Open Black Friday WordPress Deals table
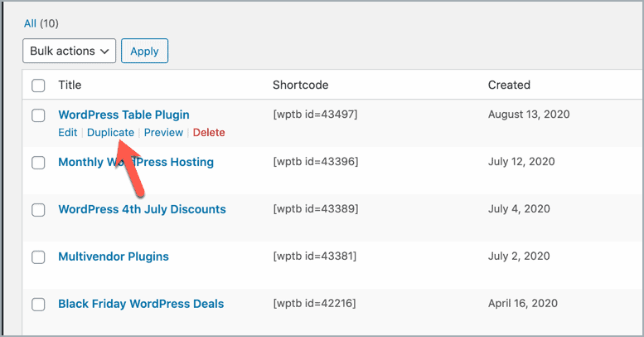644x337 pixels. pos(141,304)
